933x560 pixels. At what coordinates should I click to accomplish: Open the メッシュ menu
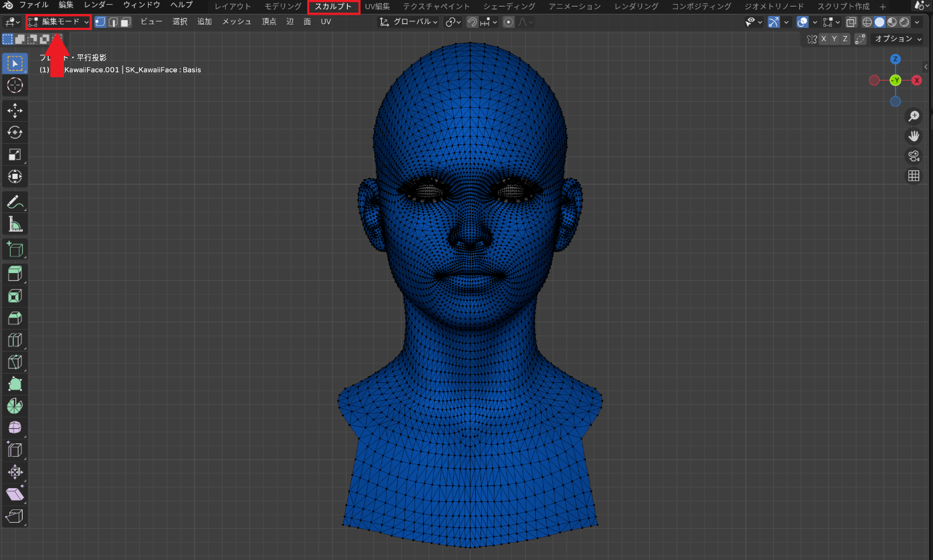(237, 22)
